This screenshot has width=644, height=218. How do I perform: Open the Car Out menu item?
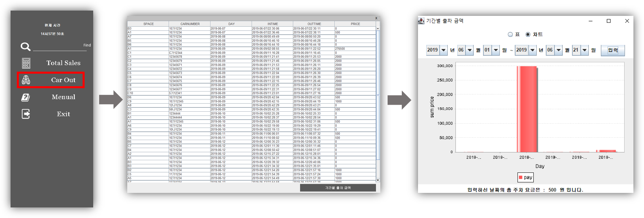click(x=63, y=80)
